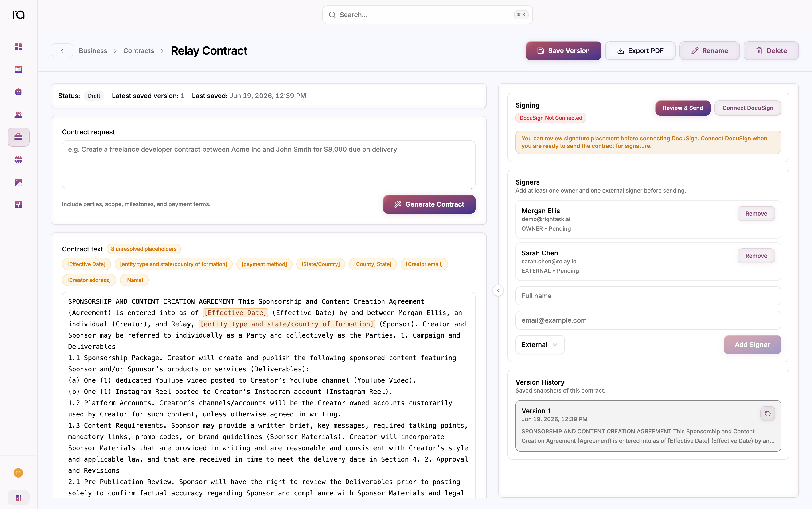The width and height of the screenshot is (812, 509).
Task: Open the Version 1 history card
Action: click(648, 425)
